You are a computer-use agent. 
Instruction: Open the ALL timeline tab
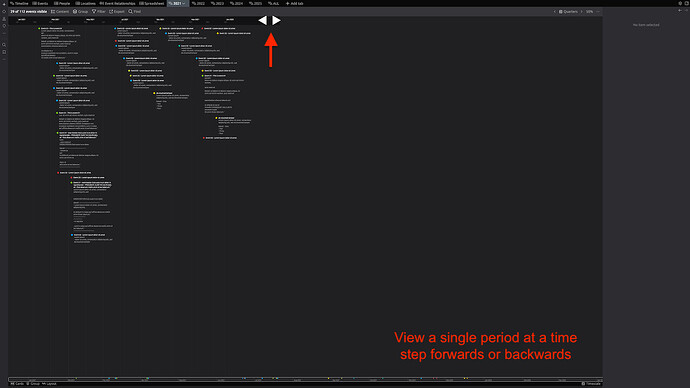point(273,3)
